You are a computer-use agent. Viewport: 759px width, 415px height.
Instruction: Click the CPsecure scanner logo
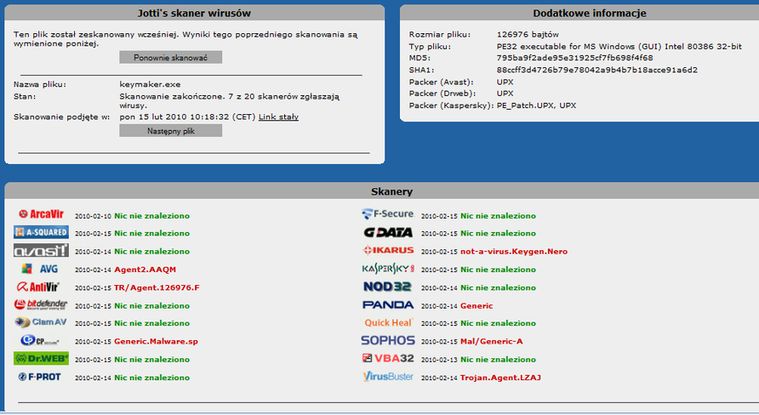(x=40, y=341)
